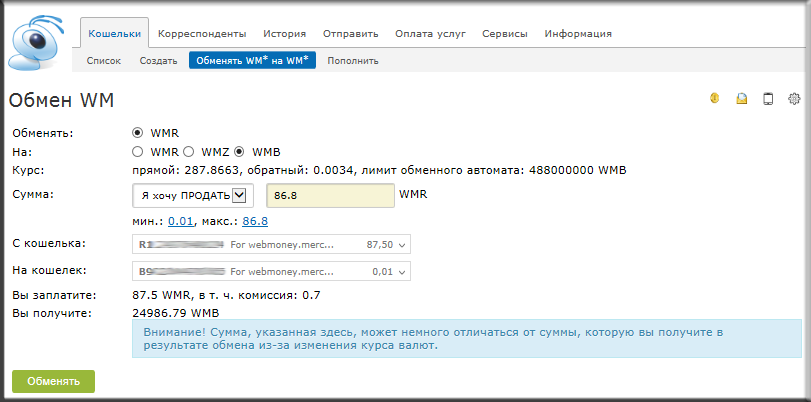Open settings via the gear icon
This screenshot has width=811, height=402.
[x=795, y=99]
